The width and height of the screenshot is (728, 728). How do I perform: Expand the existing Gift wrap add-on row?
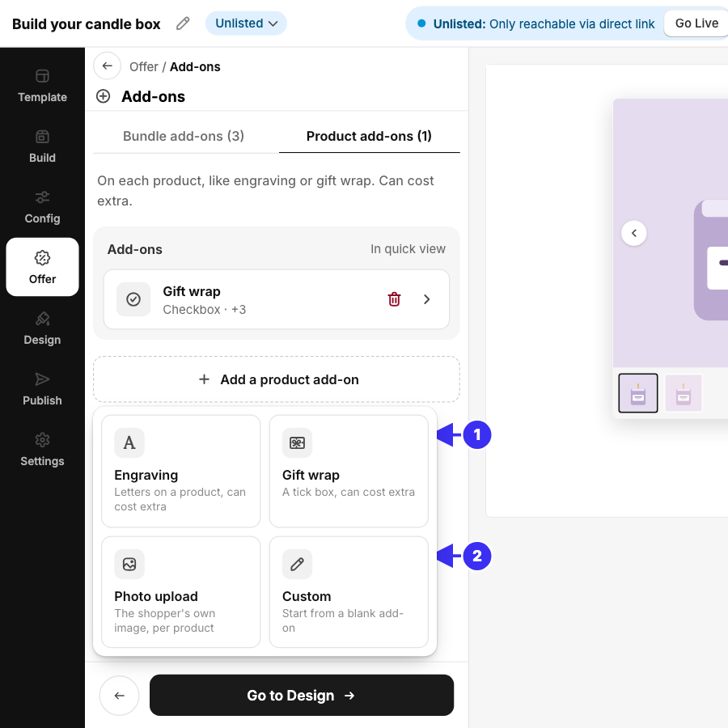click(x=426, y=299)
